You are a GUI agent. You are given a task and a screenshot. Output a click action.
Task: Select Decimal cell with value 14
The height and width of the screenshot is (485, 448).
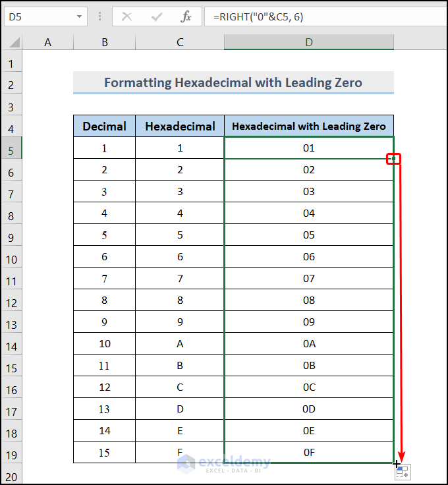point(105,430)
